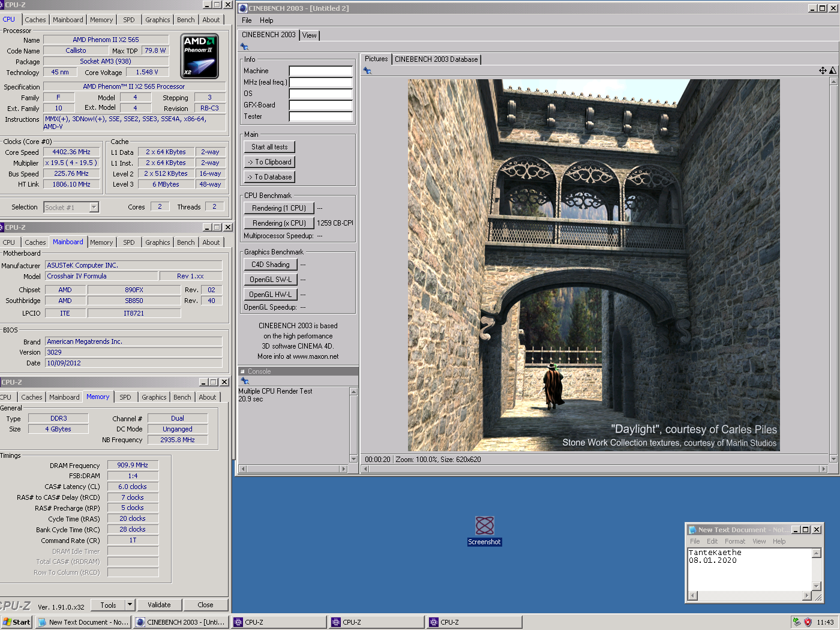Open the Socket #1 selection dropdown

click(94, 207)
